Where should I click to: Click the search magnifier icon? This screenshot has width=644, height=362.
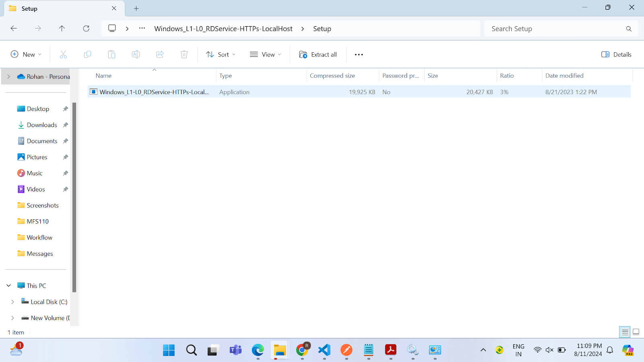coord(629,29)
